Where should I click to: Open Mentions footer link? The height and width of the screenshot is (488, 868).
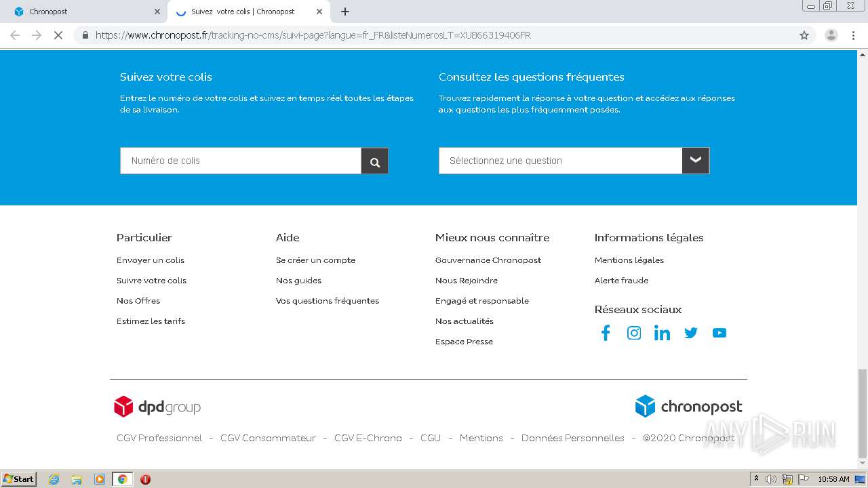coord(481,439)
